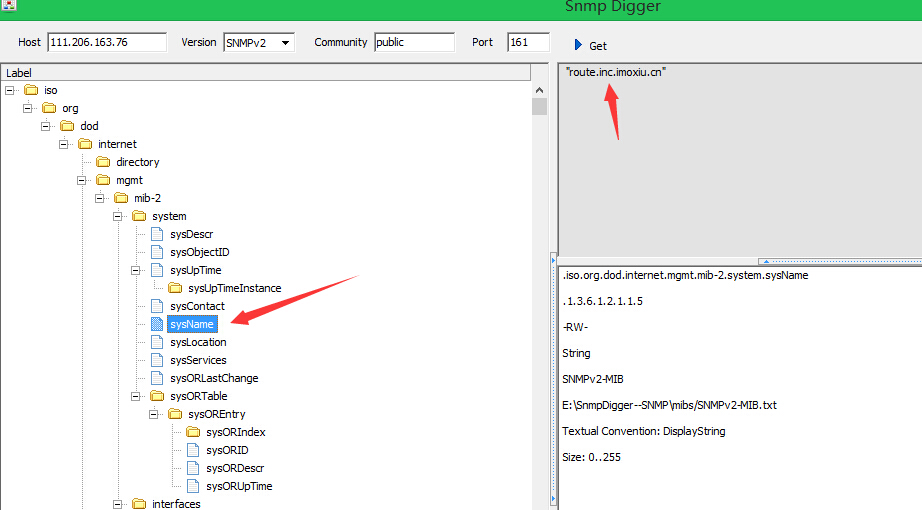Image resolution: width=922 pixels, height=510 pixels.
Task: Select the sysObjectID tree item
Action: coord(200,252)
